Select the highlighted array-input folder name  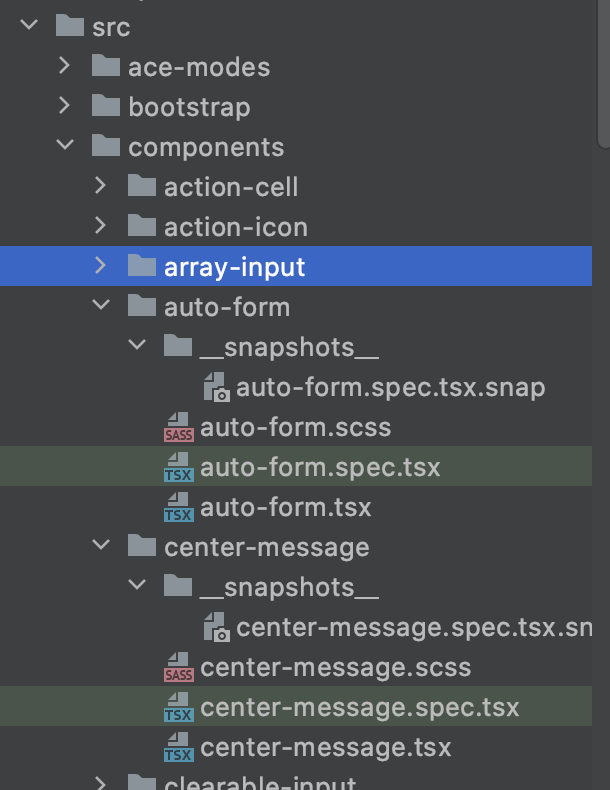click(x=235, y=268)
